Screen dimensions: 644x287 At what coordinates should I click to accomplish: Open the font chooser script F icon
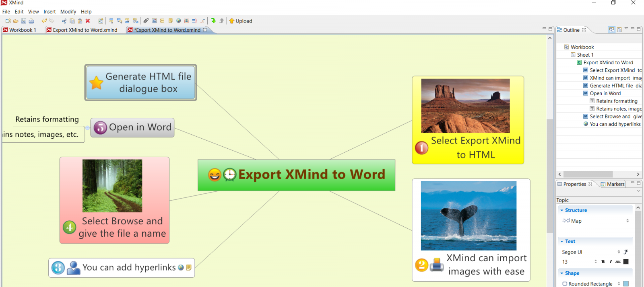pos(626,252)
